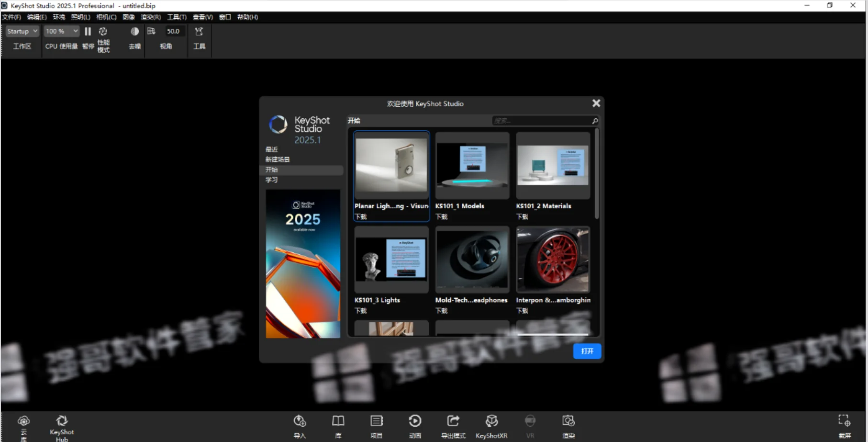Open KeyShot Hub

pyautogui.click(x=62, y=421)
